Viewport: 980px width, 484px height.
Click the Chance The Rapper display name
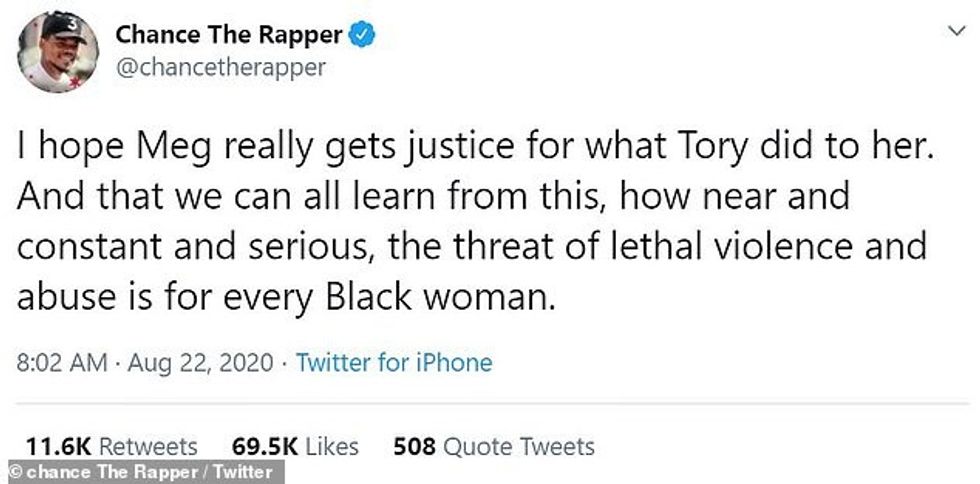coord(229,36)
